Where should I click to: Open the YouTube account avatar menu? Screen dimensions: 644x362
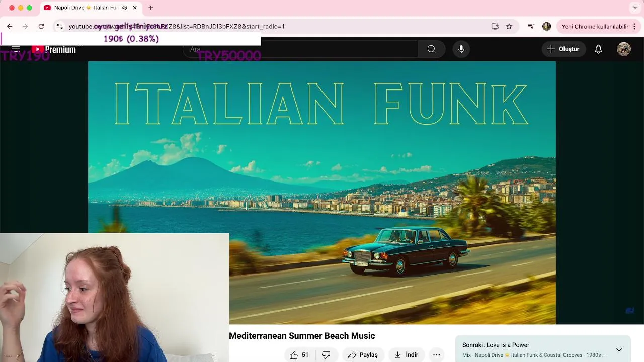point(624,49)
